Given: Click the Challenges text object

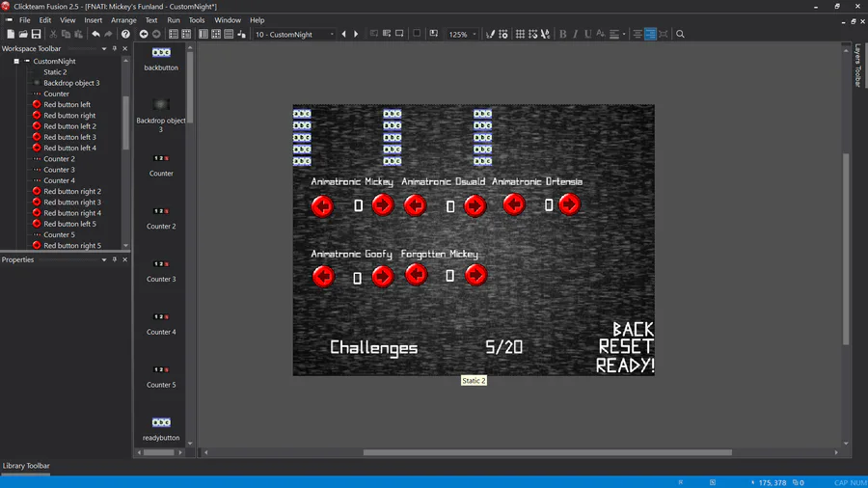Looking at the screenshot, I should [x=373, y=347].
